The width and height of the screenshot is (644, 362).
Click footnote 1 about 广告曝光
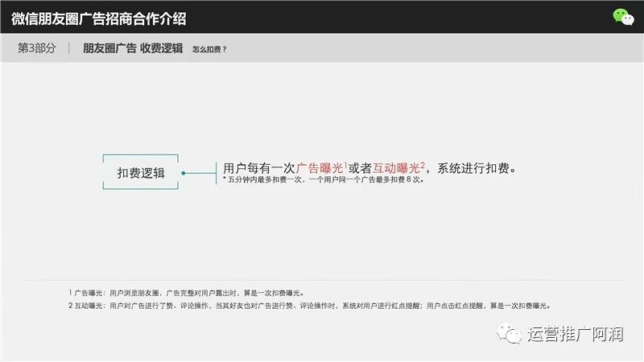[x=187, y=293]
